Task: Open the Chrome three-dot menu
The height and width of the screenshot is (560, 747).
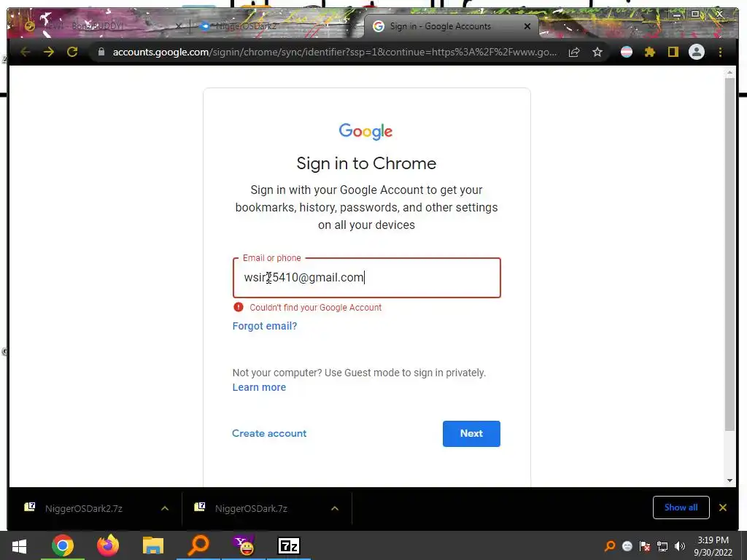Action: [720, 52]
